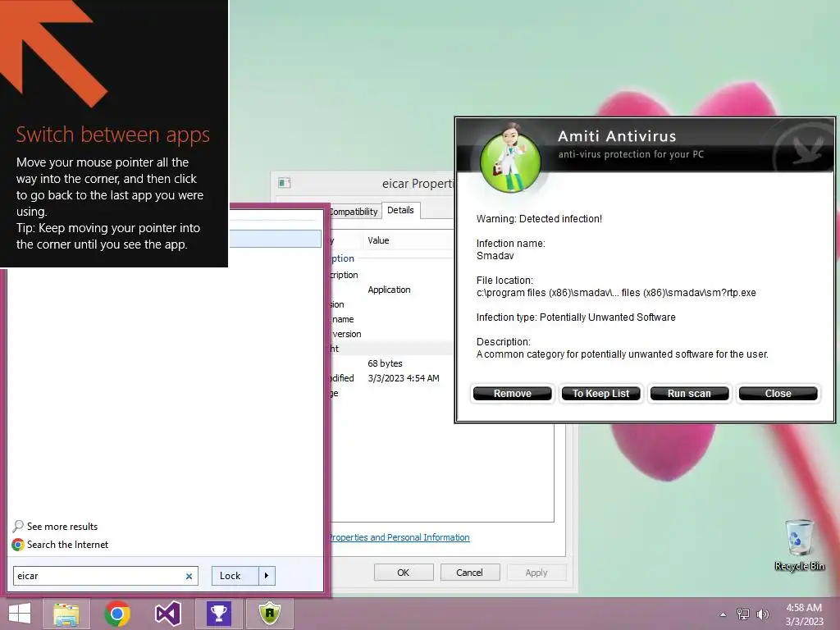The width and height of the screenshot is (840, 630).
Task: Click the eicar search input field
Action: pyautogui.click(x=106, y=576)
